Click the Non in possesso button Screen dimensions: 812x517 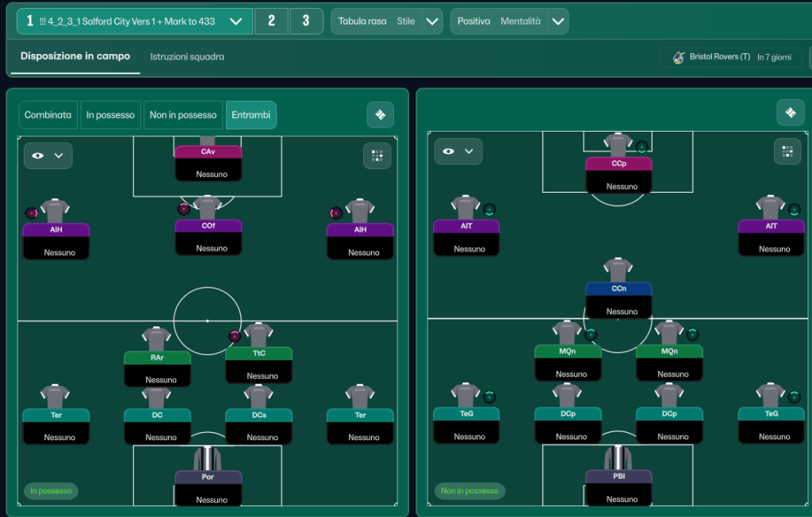click(x=183, y=115)
